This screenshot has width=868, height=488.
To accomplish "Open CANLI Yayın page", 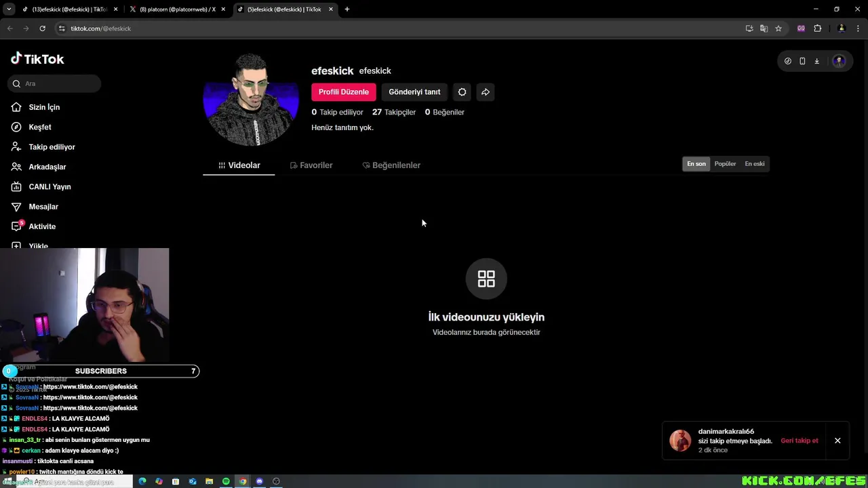I will point(50,186).
